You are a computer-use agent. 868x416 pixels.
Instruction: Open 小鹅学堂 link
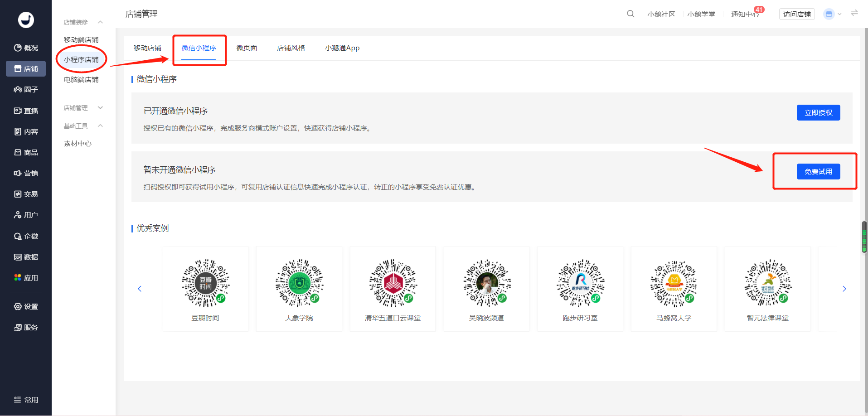click(701, 14)
